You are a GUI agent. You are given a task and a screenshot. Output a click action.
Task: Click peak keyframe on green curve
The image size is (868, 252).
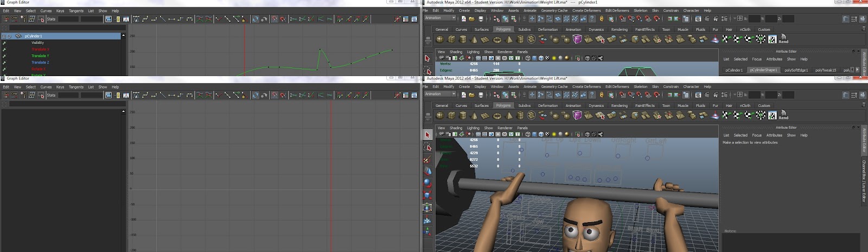coord(320,49)
